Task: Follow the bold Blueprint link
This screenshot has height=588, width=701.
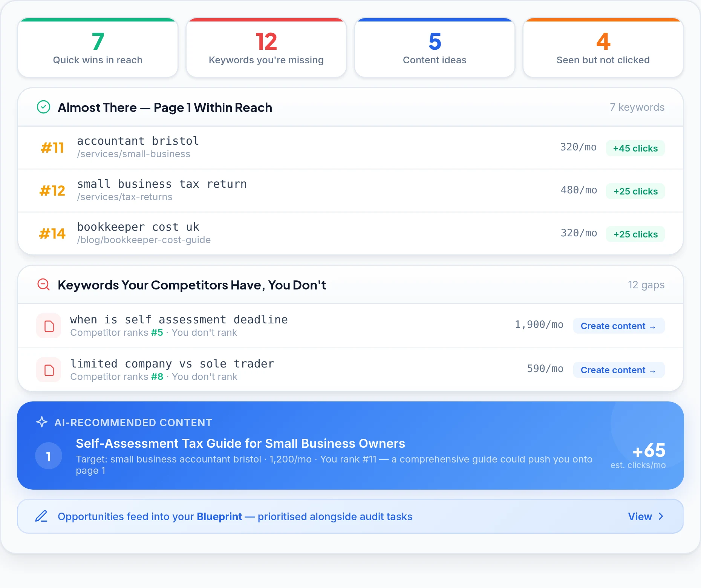Action: (x=219, y=516)
